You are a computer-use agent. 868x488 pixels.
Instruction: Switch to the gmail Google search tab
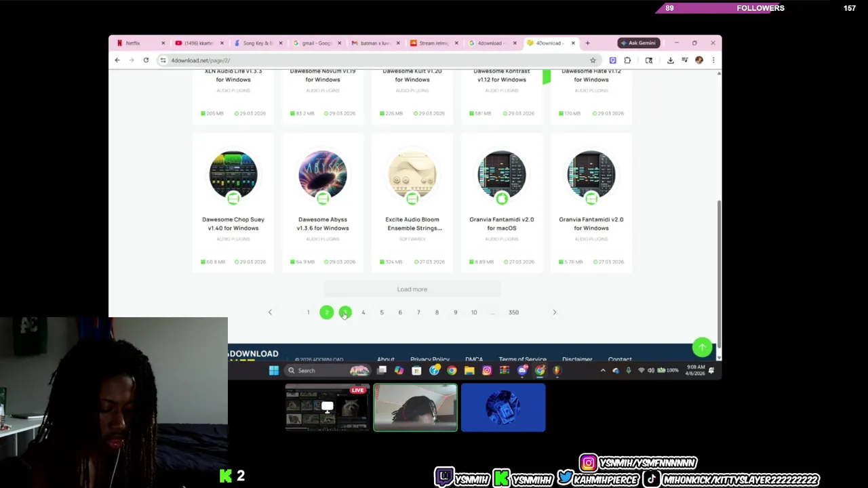click(x=317, y=43)
